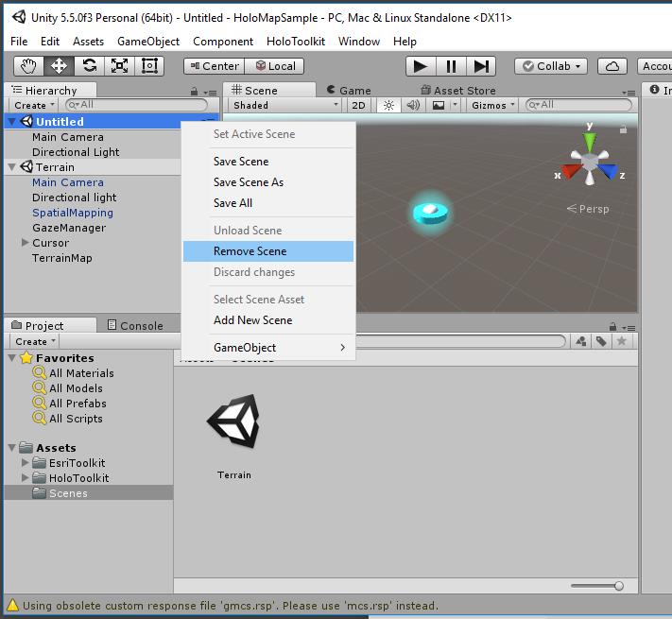The image size is (672, 619).
Task: Select the Scale tool
Action: [x=119, y=66]
